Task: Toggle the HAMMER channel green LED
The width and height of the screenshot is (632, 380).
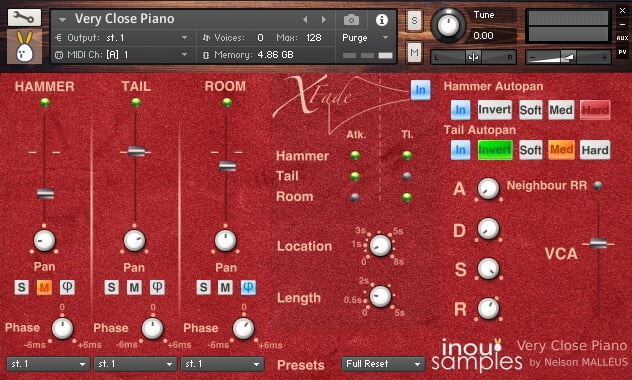Action: pos(45,102)
